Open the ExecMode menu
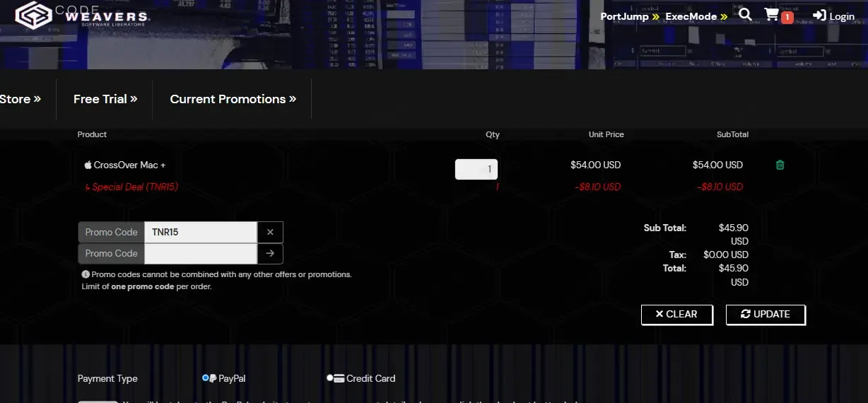Screen dimensions: 868x403 point(696,16)
